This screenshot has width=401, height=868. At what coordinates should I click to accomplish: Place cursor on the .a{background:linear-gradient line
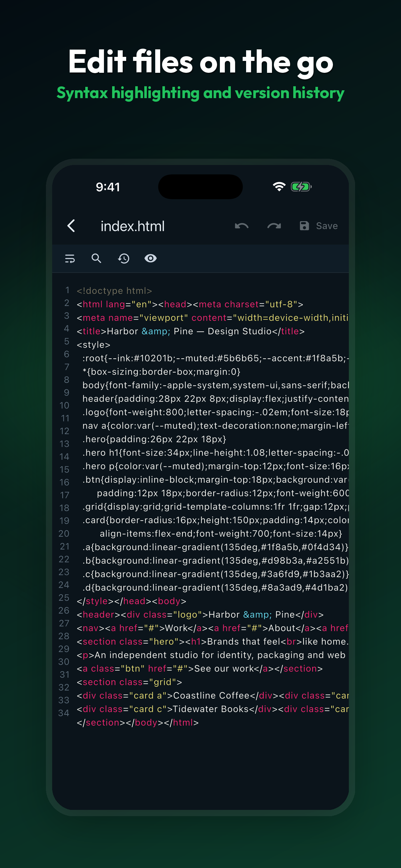coord(215,547)
